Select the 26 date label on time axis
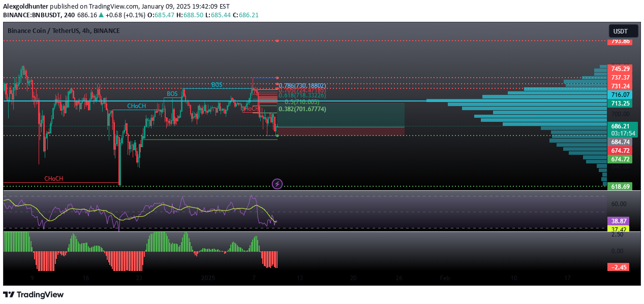This screenshot has height=304, width=644. tap(399, 278)
